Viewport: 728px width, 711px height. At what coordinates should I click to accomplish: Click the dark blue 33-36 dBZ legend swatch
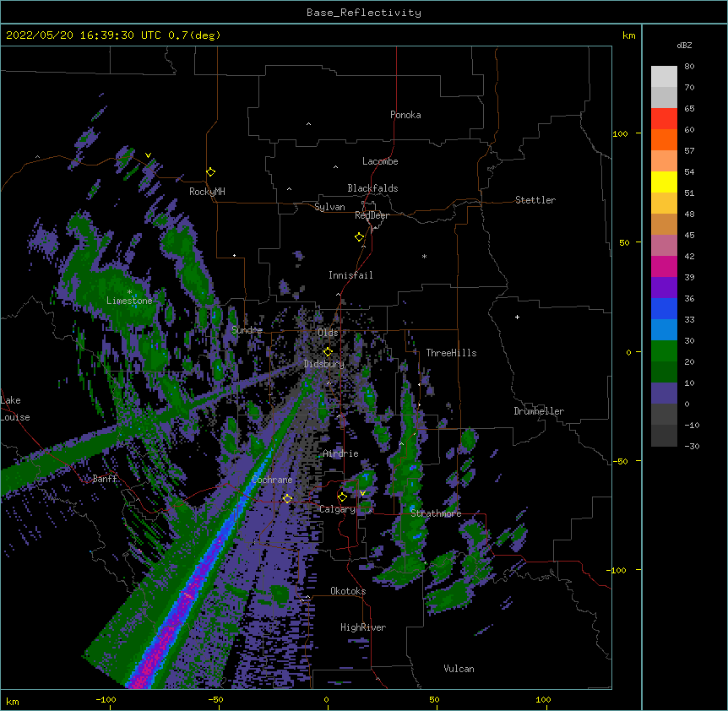pyautogui.click(x=664, y=308)
